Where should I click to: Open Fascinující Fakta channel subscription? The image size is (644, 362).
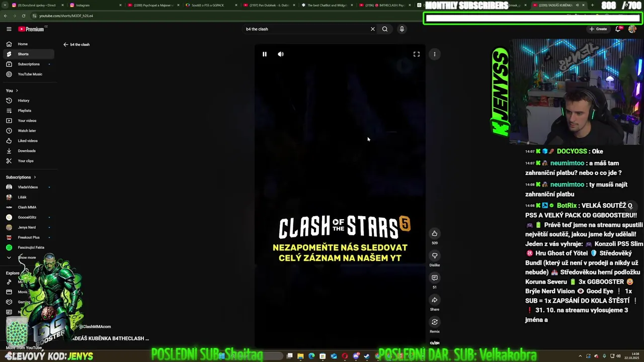pos(28,247)
